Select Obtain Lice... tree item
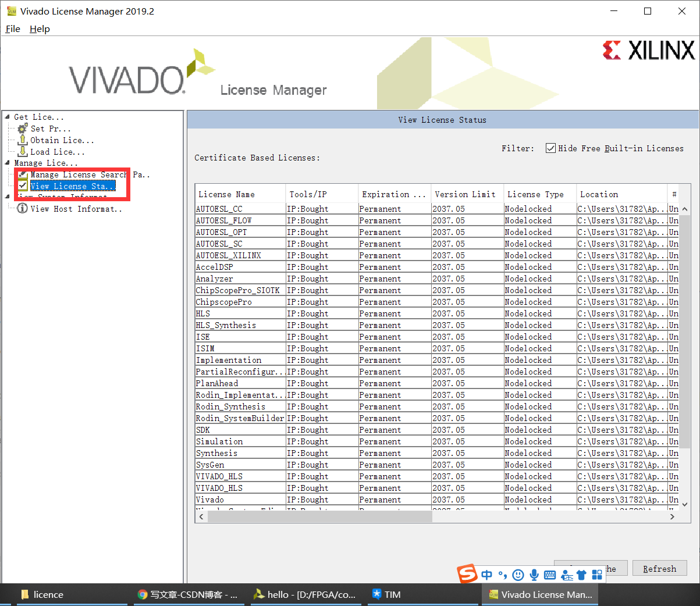700x606 pixels. [x=62, y=140]
